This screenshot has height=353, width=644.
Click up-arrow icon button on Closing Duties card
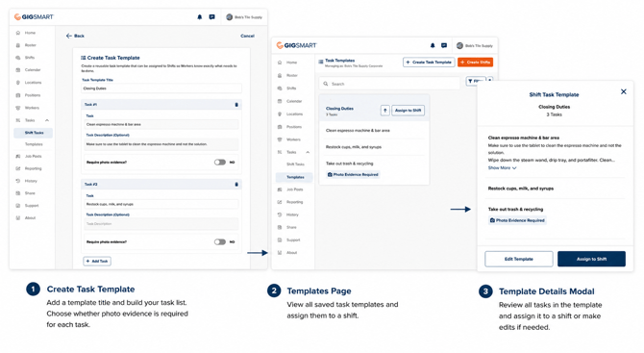[x=384, y=111]
